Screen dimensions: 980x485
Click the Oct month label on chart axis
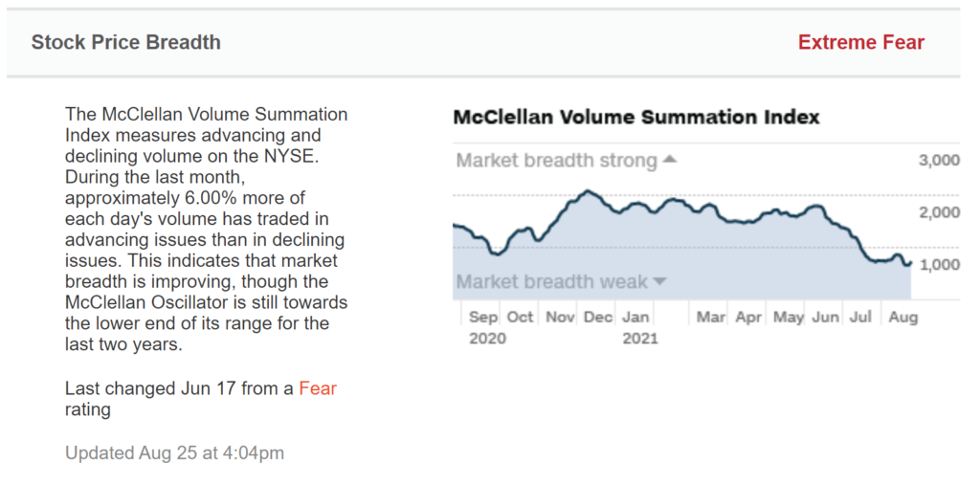[520, 317]
